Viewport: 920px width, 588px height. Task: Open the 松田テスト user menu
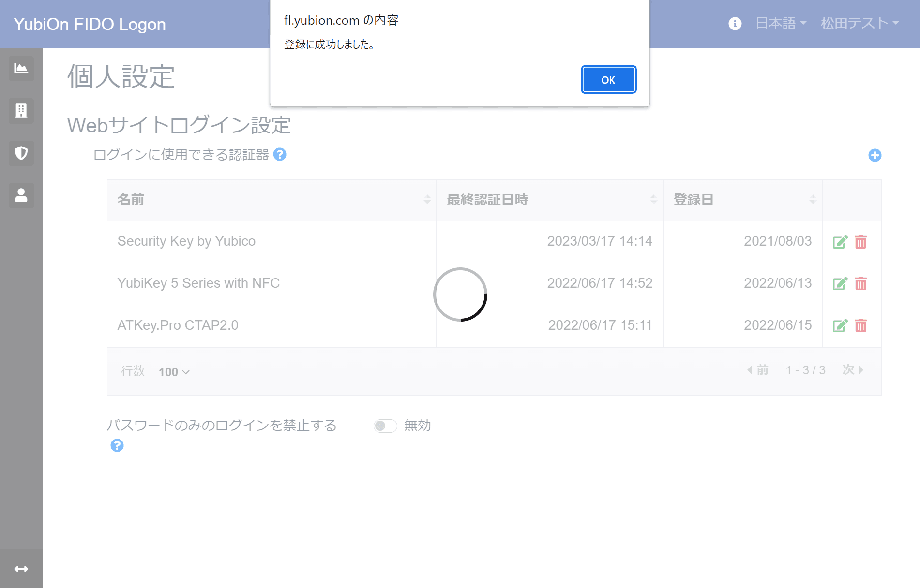click(x=860, y=23)
